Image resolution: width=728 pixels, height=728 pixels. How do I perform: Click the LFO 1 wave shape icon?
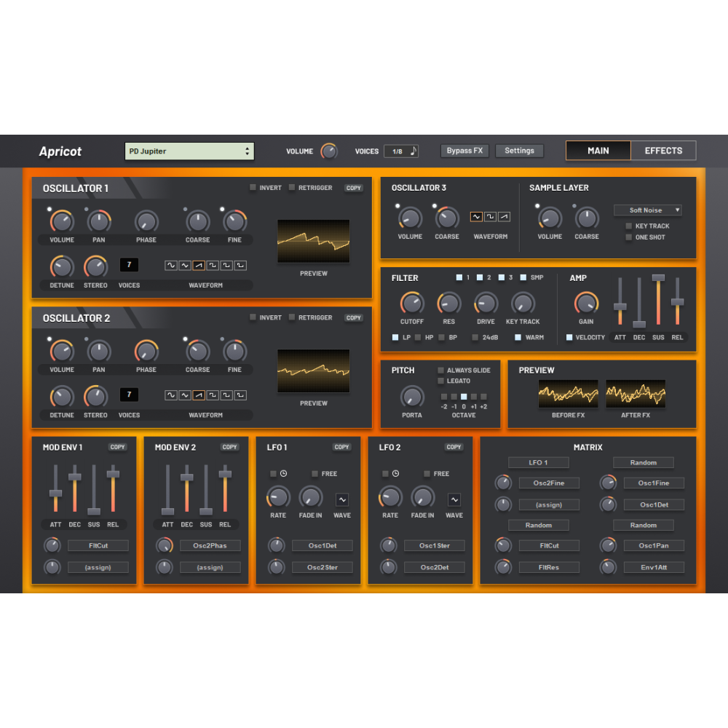(x=342, y=499)
